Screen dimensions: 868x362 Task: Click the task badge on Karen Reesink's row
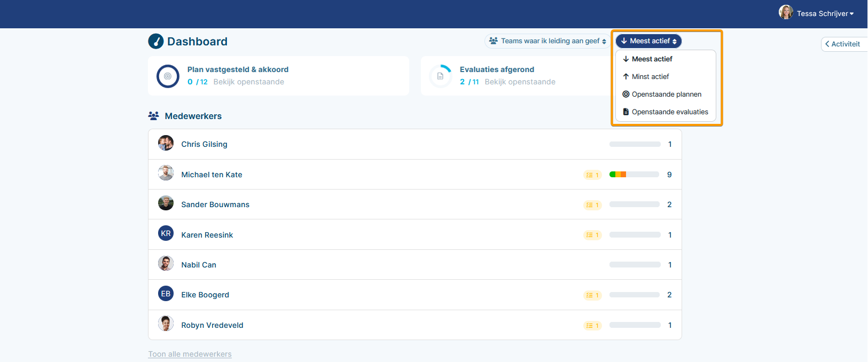pos(592,235)
